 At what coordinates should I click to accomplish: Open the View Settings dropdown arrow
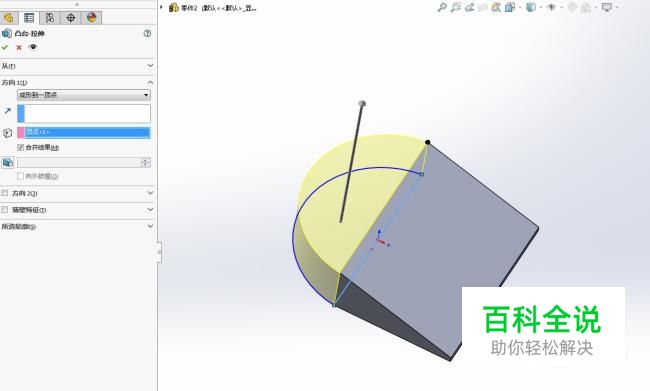[617, 7]
